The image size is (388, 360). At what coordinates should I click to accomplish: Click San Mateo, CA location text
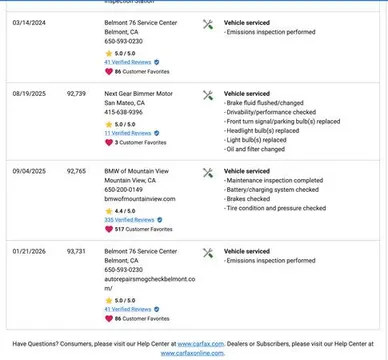(x=125, y=103)
